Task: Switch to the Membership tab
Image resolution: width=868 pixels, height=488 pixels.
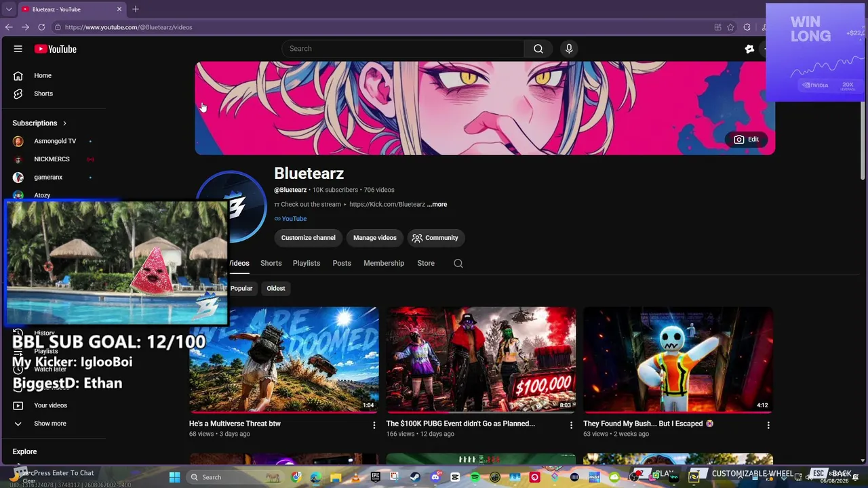Action: (384, 263)
